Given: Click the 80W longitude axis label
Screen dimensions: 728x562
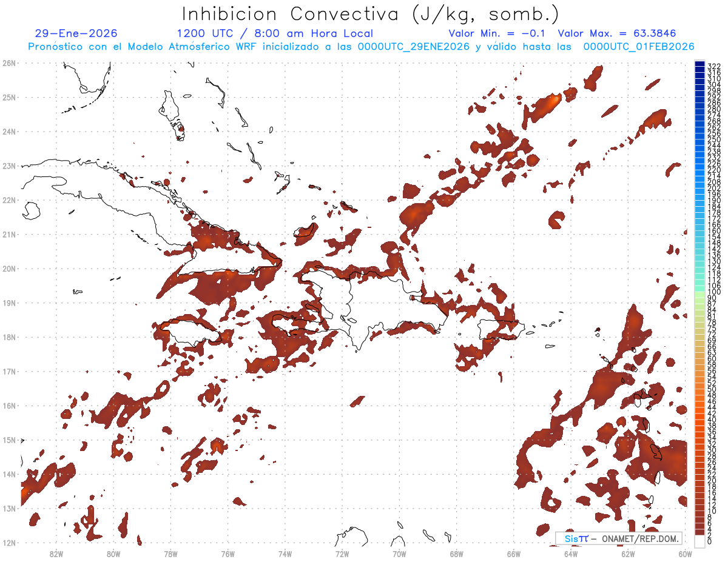Looking at the screenshot, I should [113, 554].
